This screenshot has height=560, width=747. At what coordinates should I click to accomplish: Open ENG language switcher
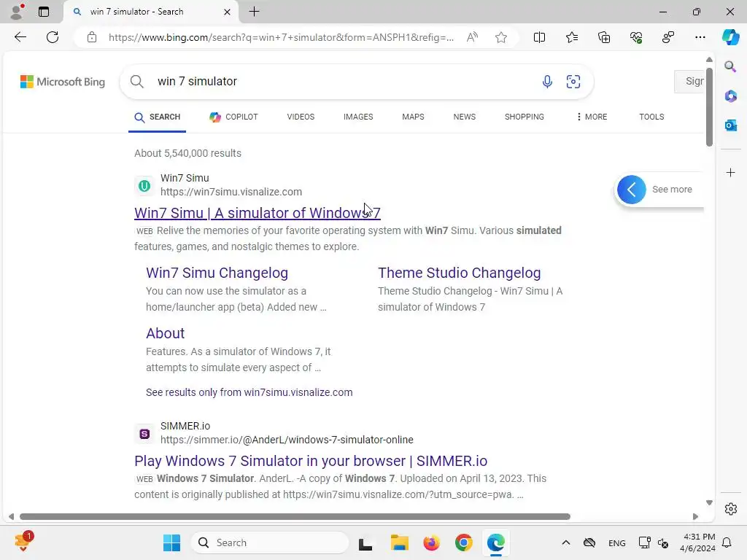[x=617, y=543]
